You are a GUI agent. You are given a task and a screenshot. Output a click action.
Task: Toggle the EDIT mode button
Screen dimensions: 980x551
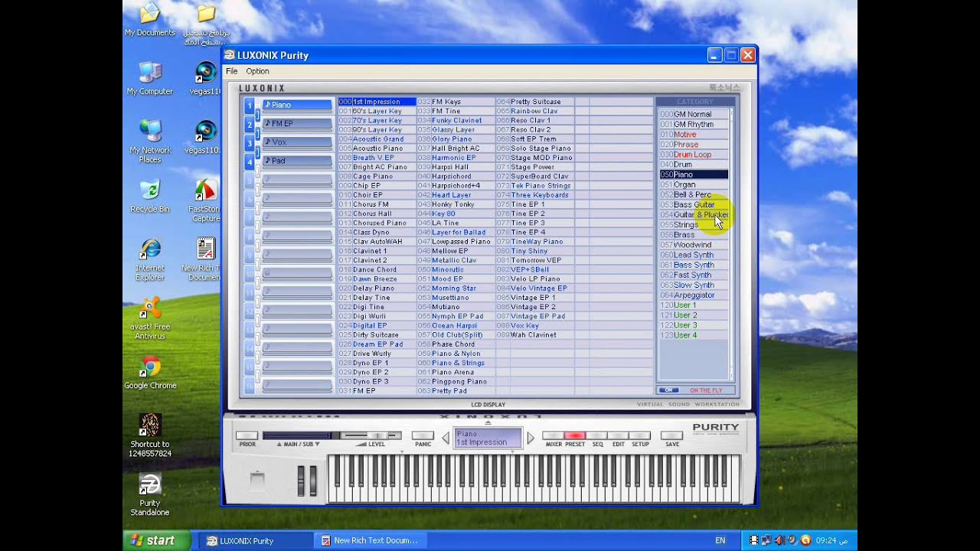coord(618,435)
